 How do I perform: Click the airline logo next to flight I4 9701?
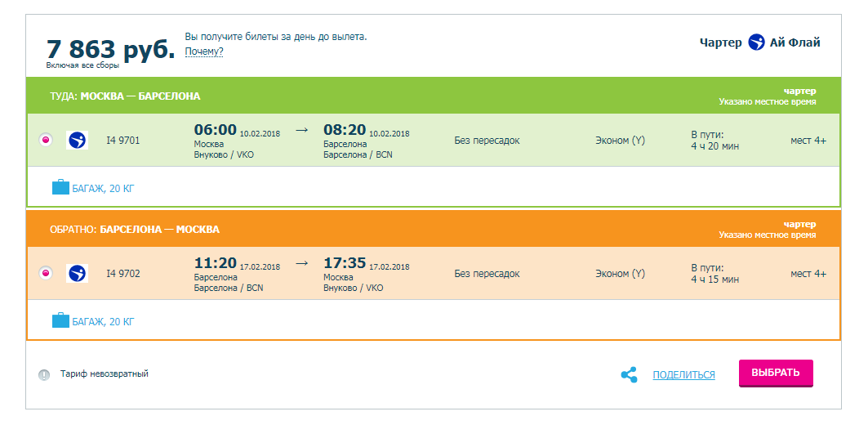(x=77, y=141)
